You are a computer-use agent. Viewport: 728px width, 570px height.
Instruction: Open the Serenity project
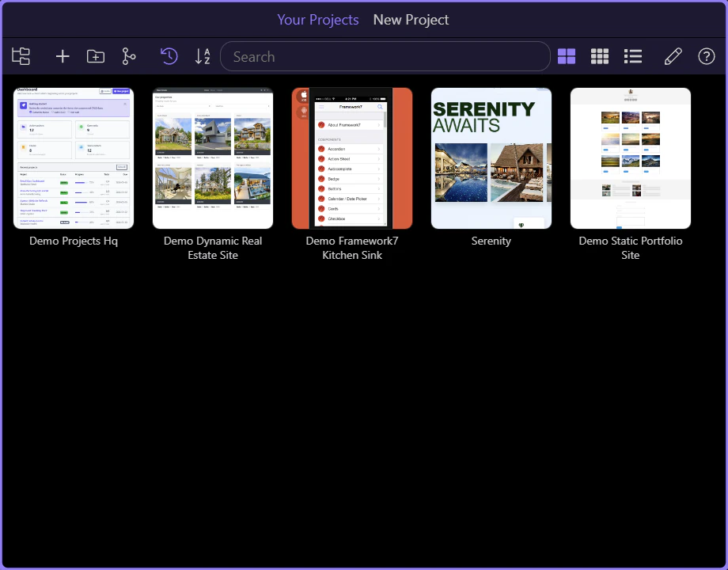(491, 158)
